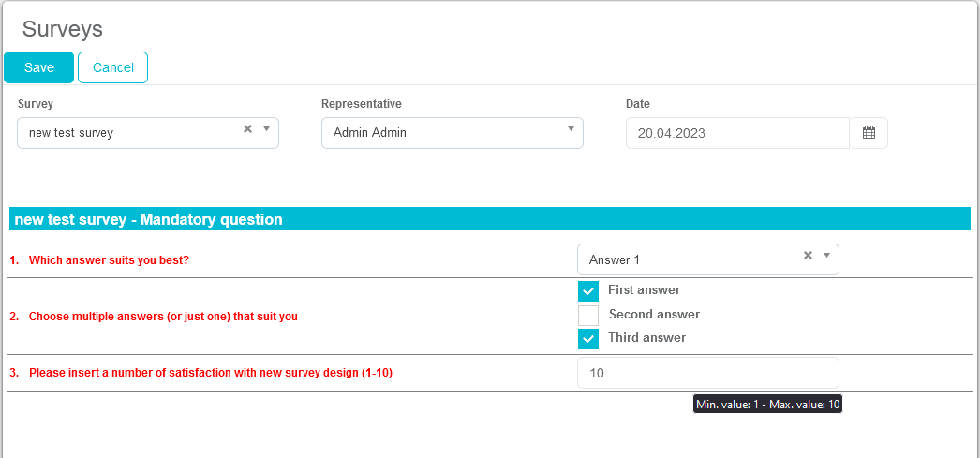Image resolution: width=980 pixels, height=458 pixels.
Task: Open the calendar date picker icon
Action: point(869,133)
